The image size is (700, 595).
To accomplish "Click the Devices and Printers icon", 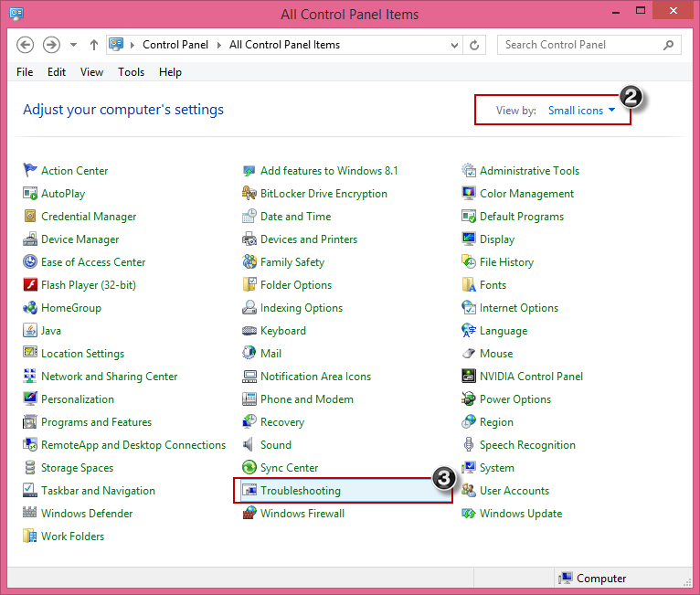I will (x=249, y=239).
